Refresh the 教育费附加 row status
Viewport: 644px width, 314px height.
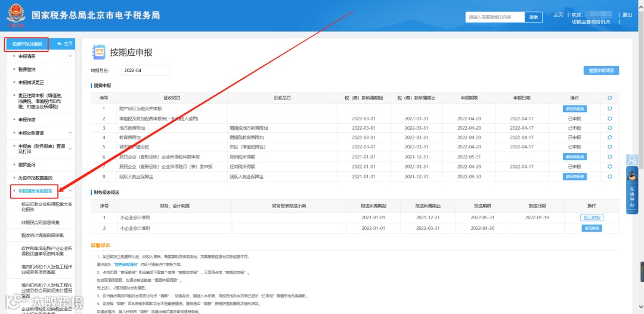coord(609,137)
